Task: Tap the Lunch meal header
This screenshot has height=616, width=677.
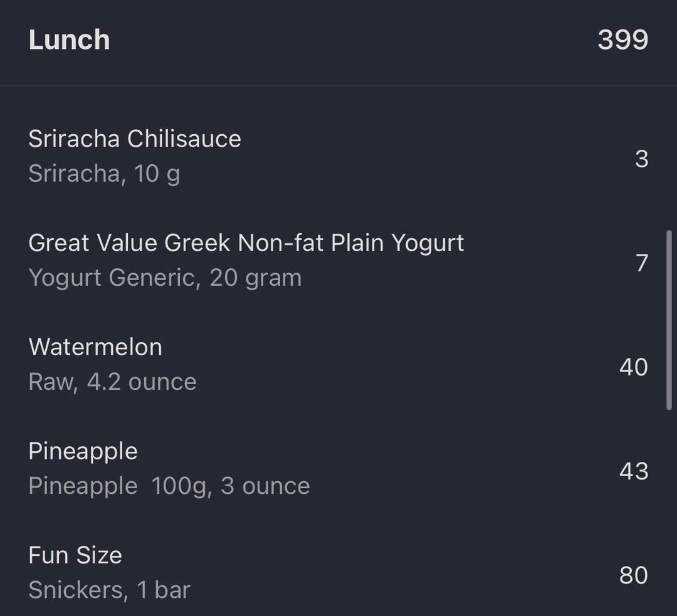Action: pos(69,40)
